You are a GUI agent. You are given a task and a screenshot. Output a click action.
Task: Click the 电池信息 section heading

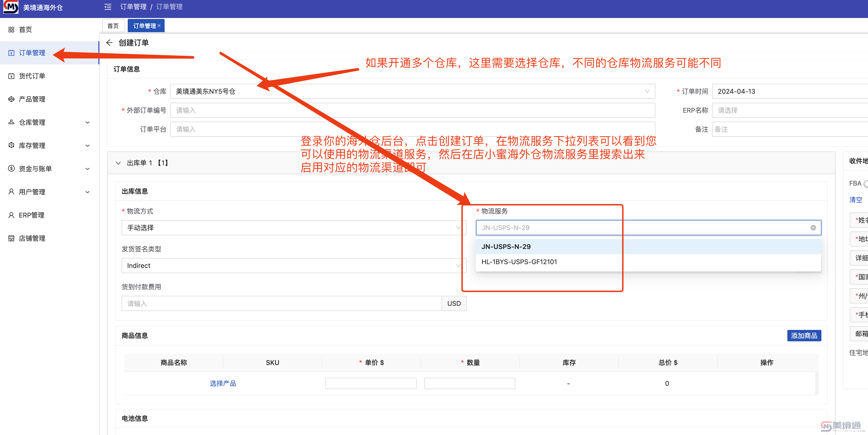[x=135, y=418]
